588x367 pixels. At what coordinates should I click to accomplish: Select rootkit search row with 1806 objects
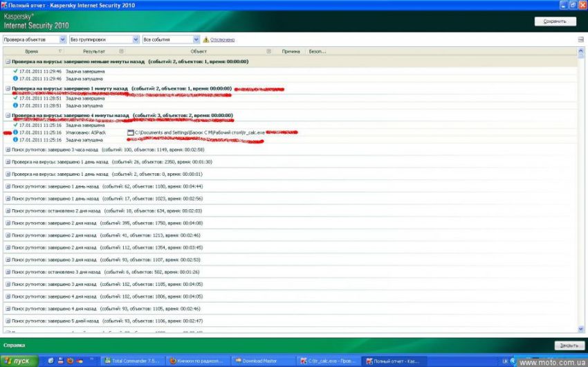pyautogui.click(x=290, y=296)
